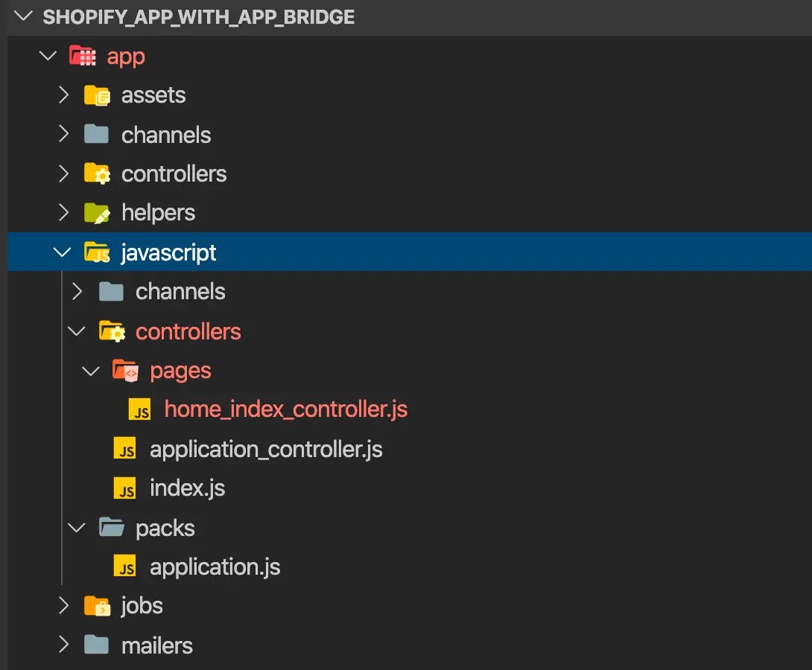
Task: Expand the channels folder under app
Action: [63, 135]
